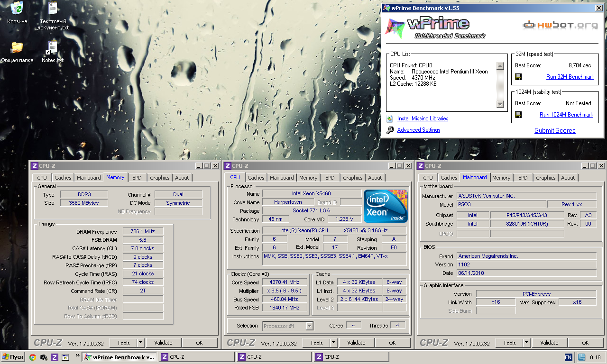Click floppy save icon for 32M score
607x364 pixels.
pyautogui.click(x=518, y=77)
